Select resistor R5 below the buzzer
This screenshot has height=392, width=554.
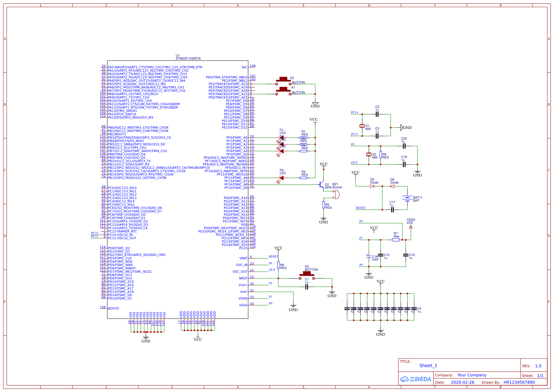pyautogui.click(x=324, y=205)
